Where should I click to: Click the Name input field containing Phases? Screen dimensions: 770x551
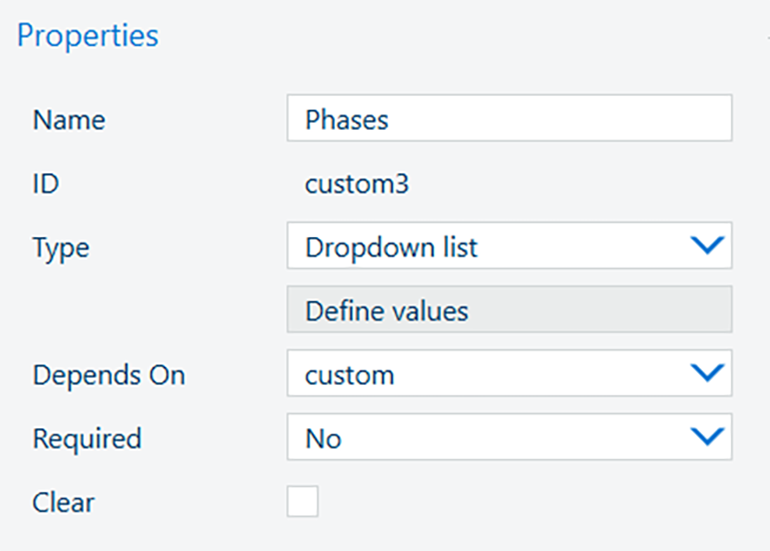[508, 119]
